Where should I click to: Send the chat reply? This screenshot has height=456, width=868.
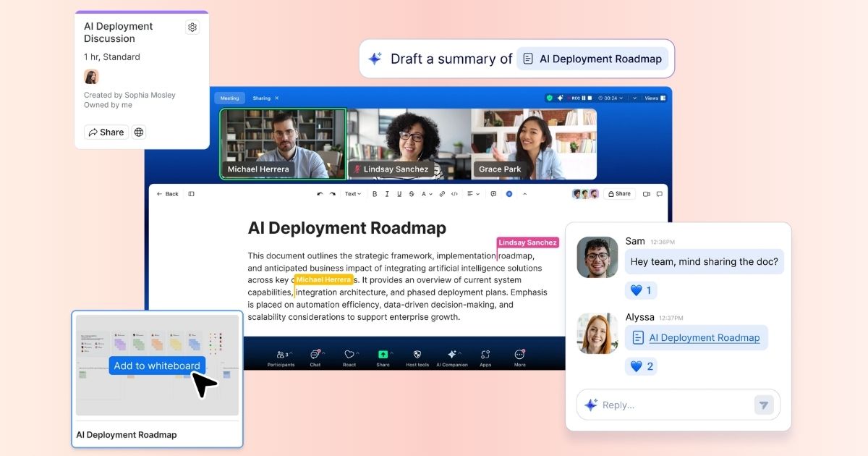coord(763,405)
